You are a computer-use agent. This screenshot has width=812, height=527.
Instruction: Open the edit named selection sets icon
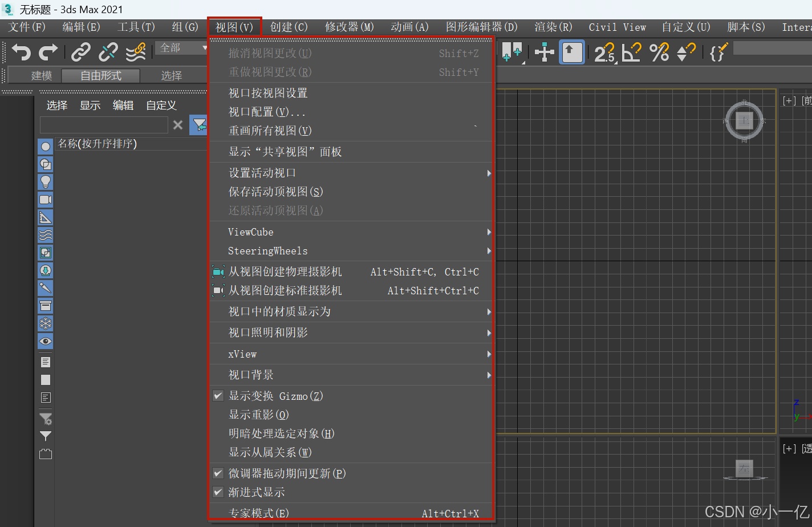click(x=718, y=52)
